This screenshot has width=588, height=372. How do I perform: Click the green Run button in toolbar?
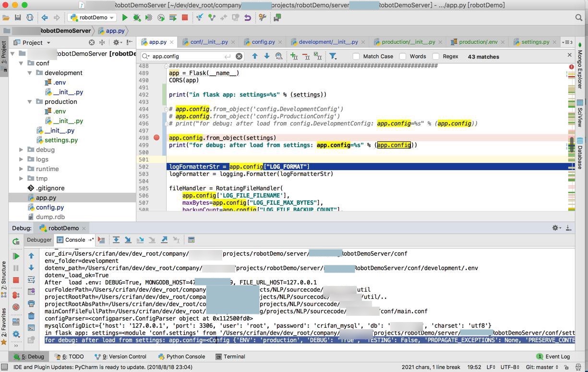125,18
